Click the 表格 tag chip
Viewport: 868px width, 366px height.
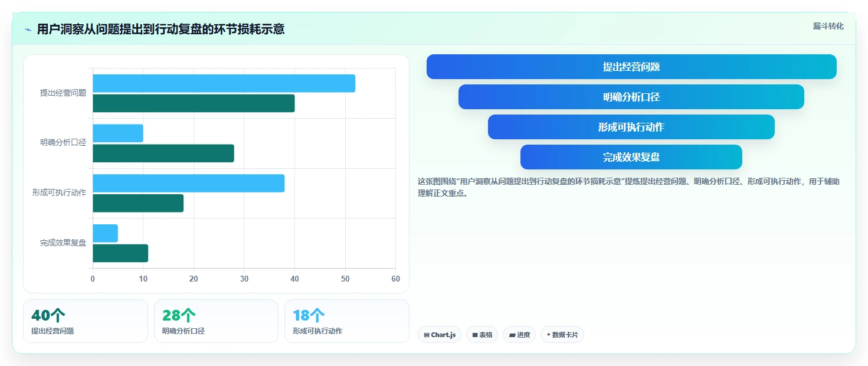click(x=482, y=335)
